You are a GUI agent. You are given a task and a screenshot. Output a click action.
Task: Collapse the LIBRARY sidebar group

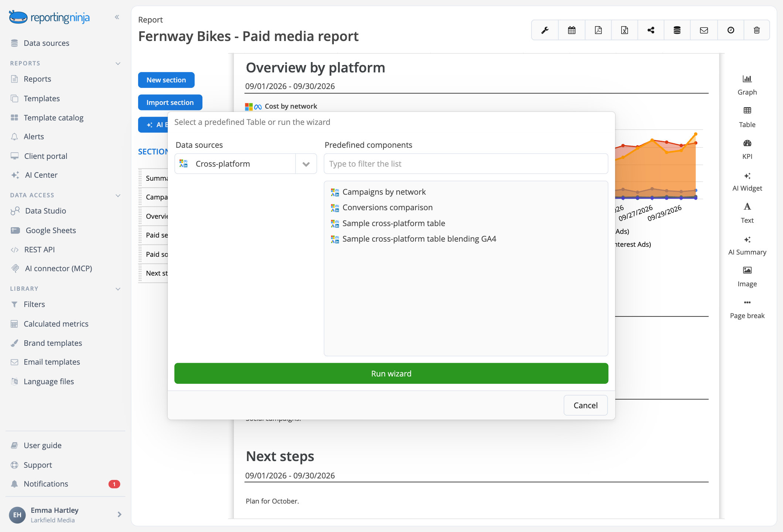pos(118,289)
